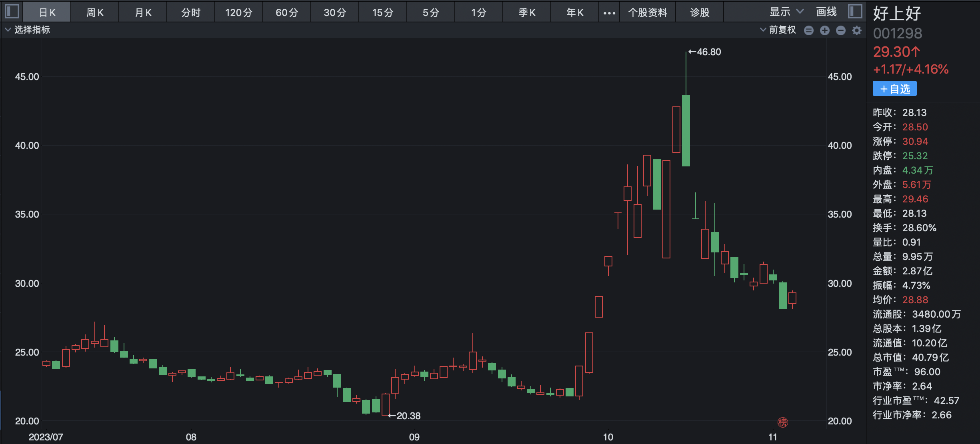Image resolution: width=980 pixels, height=444 pixels.
Task: Toggle the left sidebar panel icon
Action: (x=12, y=11)
